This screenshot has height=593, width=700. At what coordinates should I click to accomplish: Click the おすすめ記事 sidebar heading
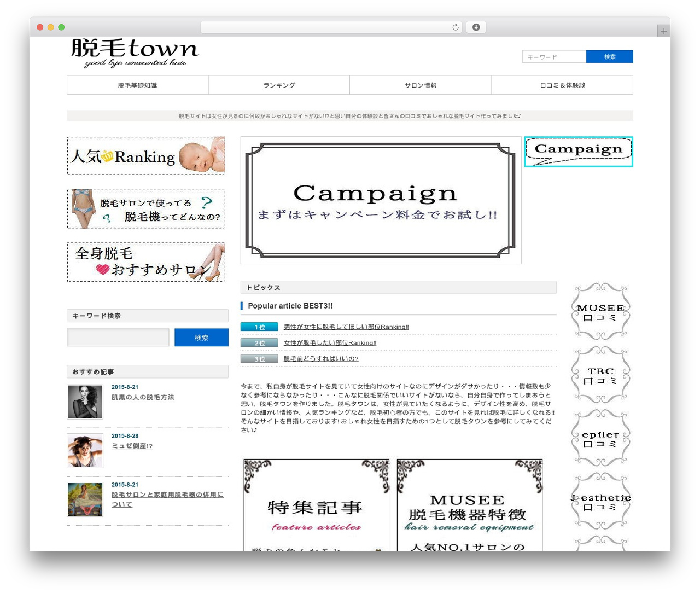(148, 371)
